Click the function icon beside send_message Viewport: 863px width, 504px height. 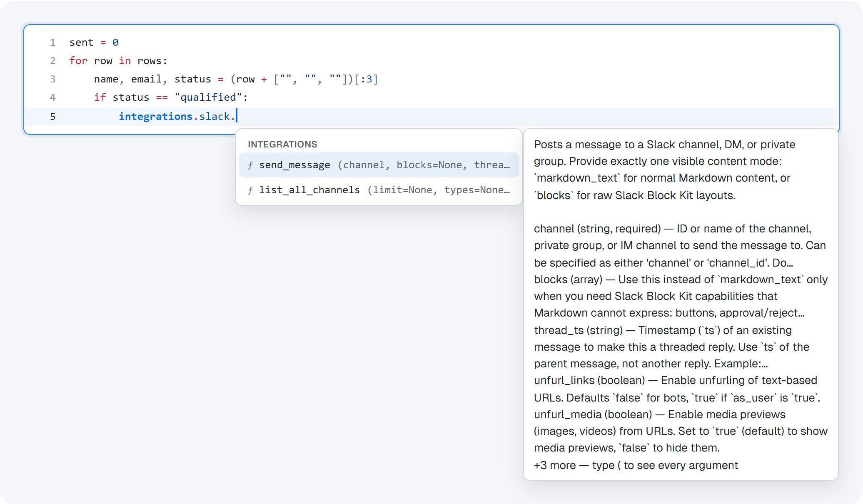click(250, 165)
